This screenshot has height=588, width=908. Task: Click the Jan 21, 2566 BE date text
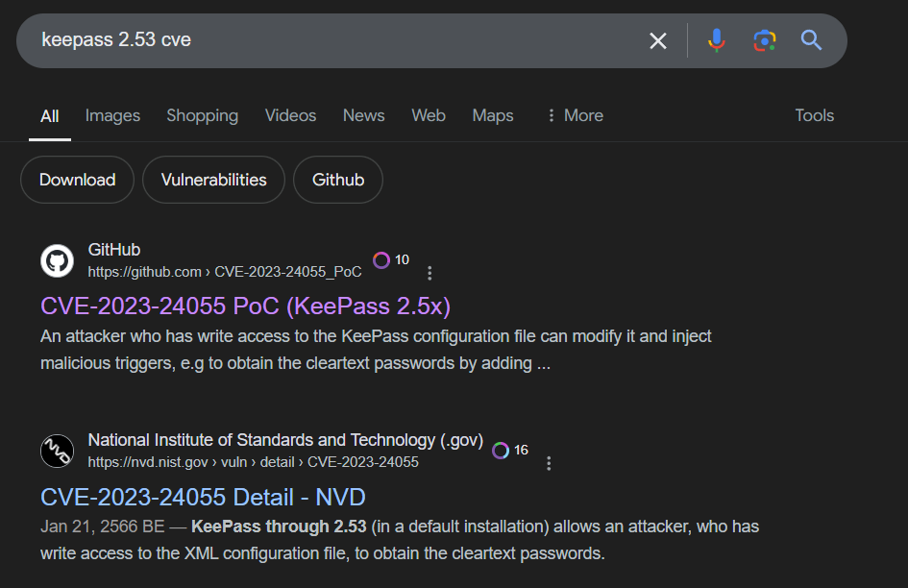point(103,527)
